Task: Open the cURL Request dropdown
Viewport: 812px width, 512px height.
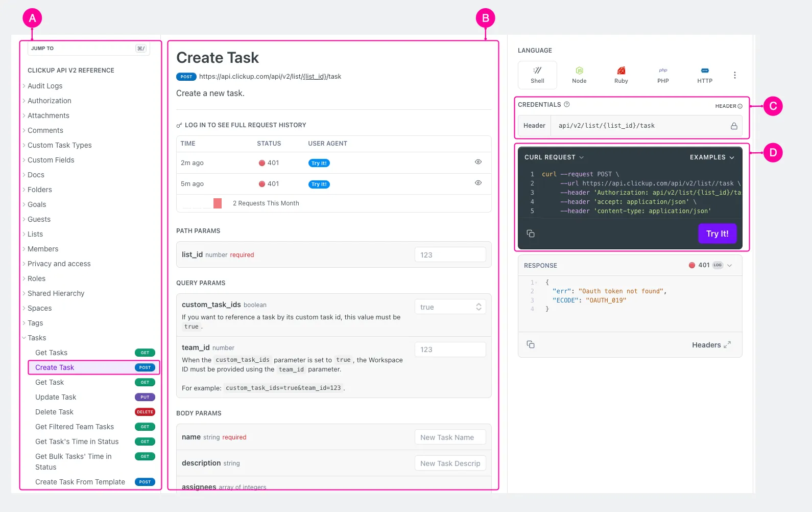Action: point(554,157)
